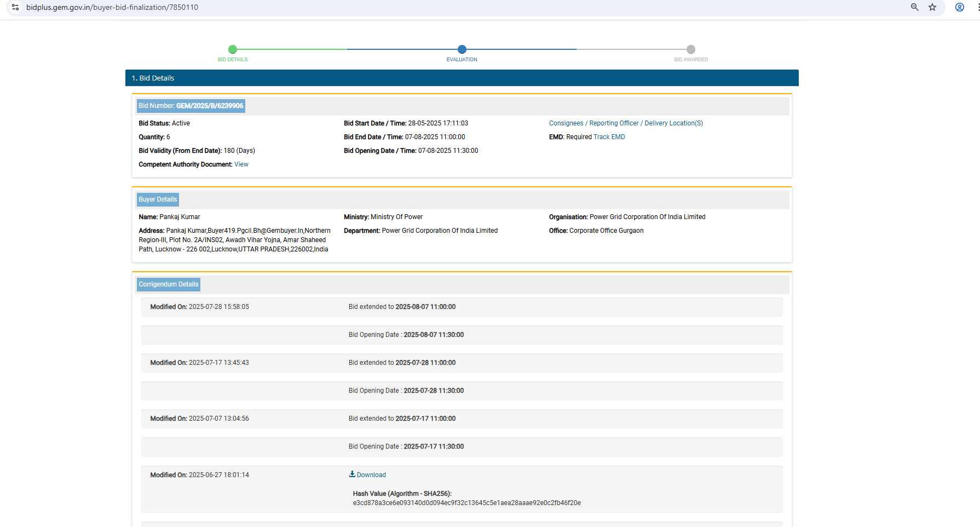
Task: Click Ministry: Ministry Of Power
Action: point(383,217)
